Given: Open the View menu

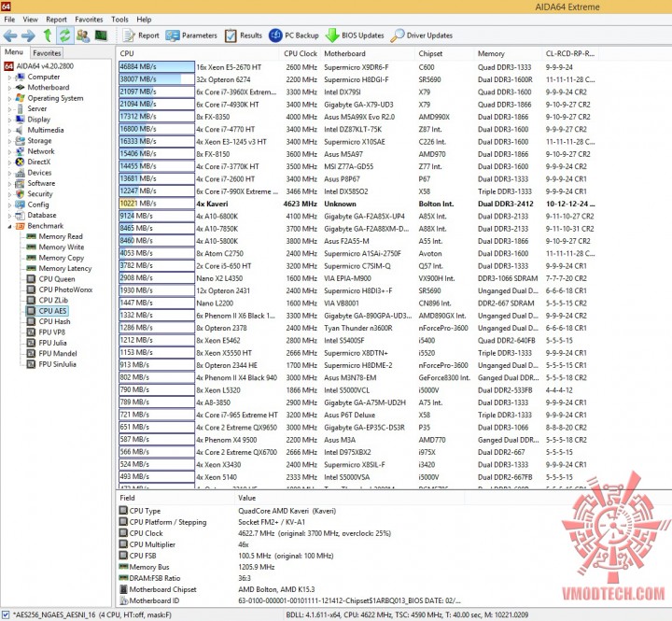Looking at the screenshot, I should (30, 20).
